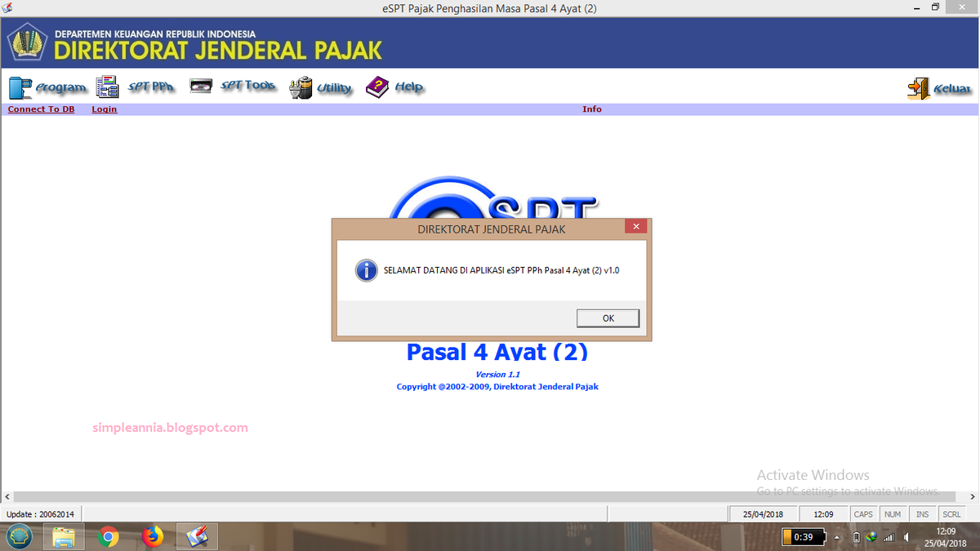
Task: Click the SELAMAT DATANG welcome message text
Action: click(501, 270)
